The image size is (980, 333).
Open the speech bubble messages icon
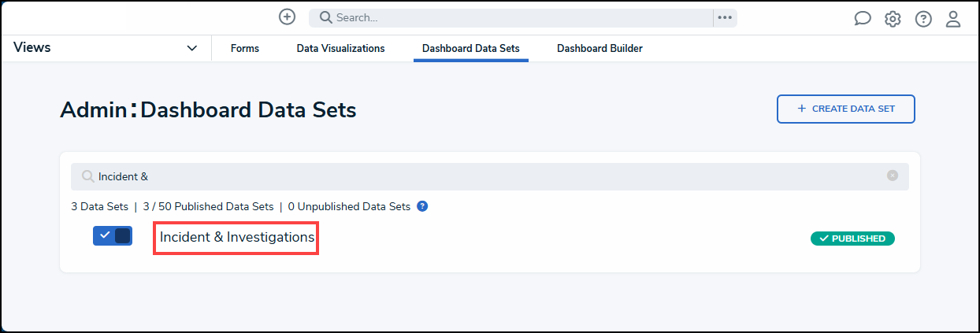(863, 19)
